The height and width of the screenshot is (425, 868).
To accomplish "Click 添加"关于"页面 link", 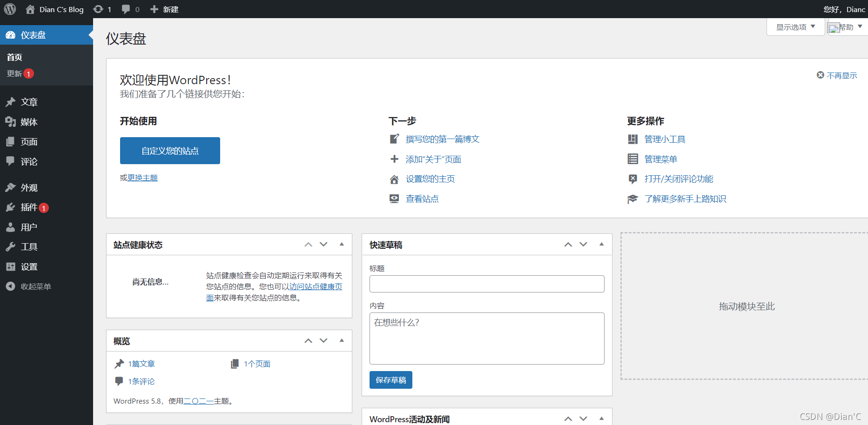I will tap(433, 159).
